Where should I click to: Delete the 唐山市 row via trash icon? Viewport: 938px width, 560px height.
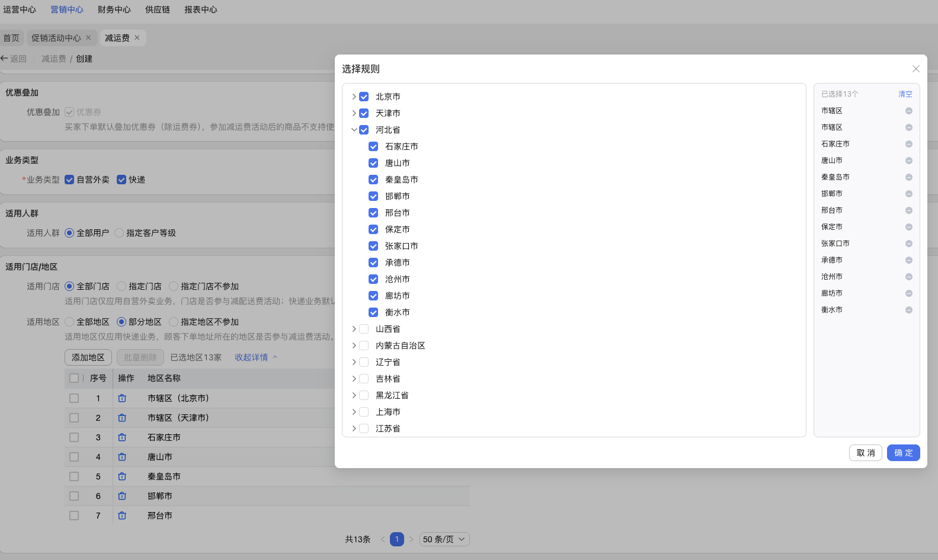pos(122,457)
